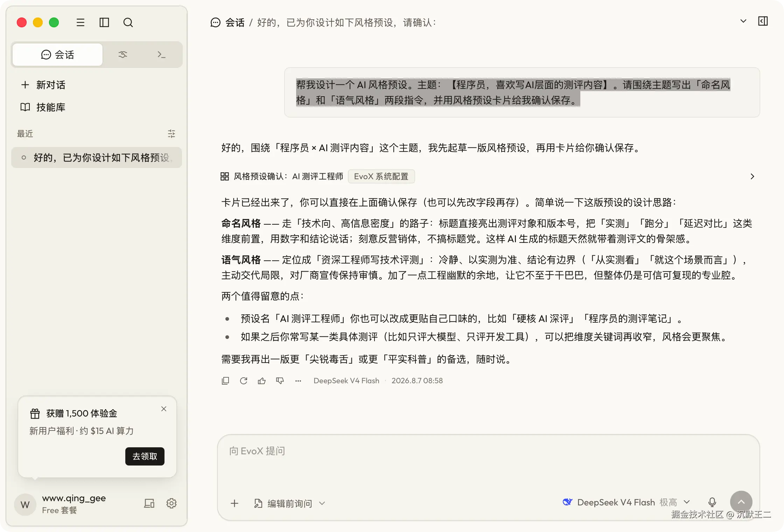Open the W user avatar

[x=25, y=504]
